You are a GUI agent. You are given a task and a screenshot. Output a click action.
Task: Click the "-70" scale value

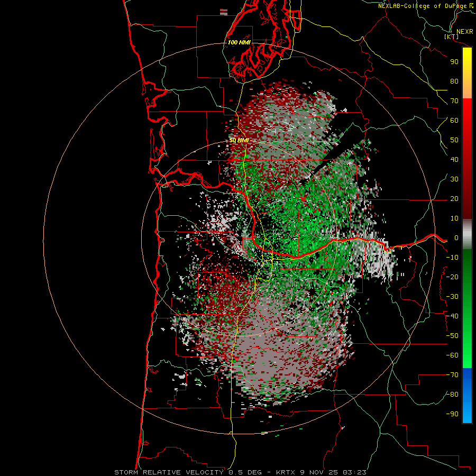point(452,375)
